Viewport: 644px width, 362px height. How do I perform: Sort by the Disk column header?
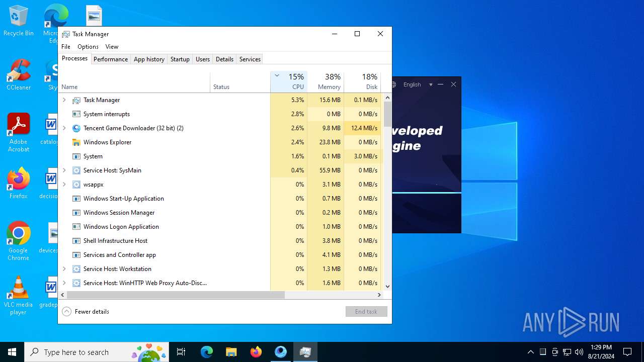(x=362, y=82)
